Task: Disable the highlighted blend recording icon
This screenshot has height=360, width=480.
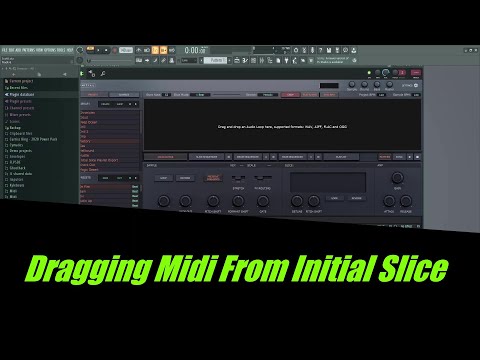Action: (163, 50)
